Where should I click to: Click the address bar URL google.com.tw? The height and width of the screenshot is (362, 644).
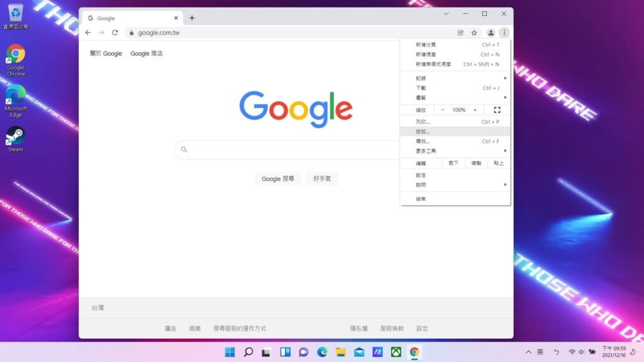[x=159, y=33]
